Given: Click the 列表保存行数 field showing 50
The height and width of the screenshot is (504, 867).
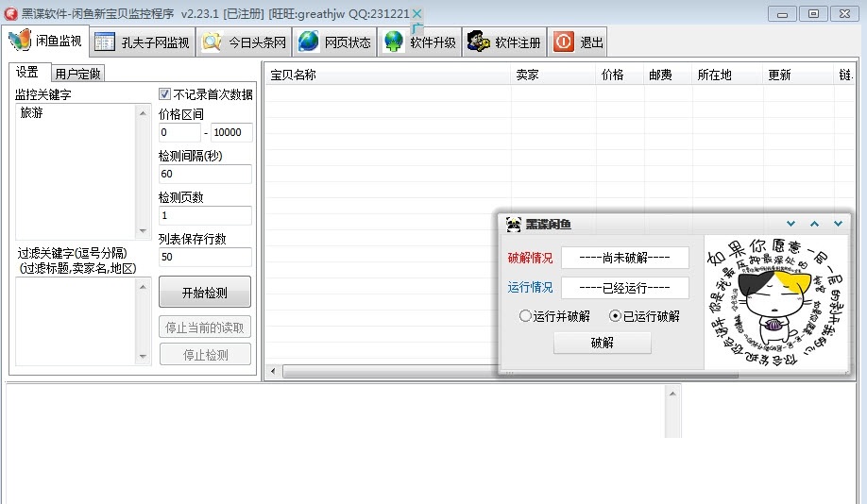Looking at the screenshot, I should [x=205, y=257].
